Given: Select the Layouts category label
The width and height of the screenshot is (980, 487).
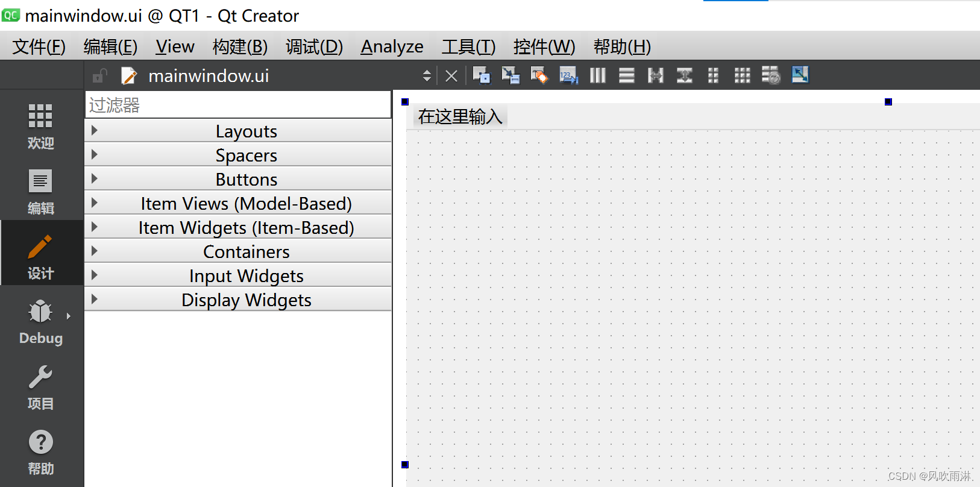Looking at the screenshot, I should (x=247, y=131).
